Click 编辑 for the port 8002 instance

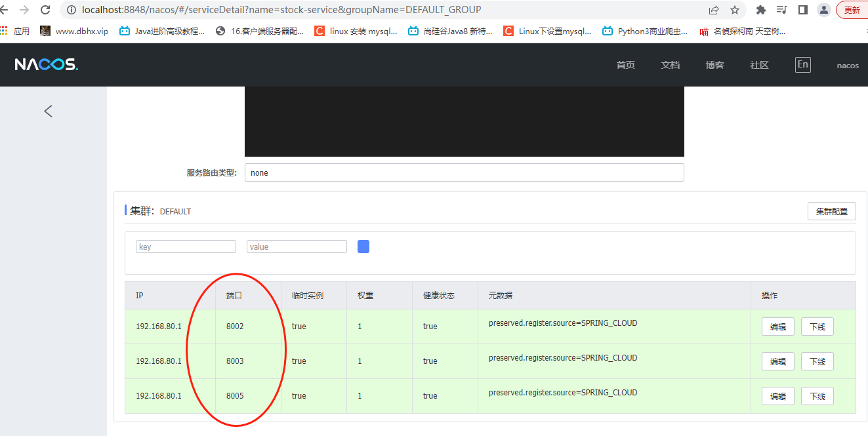coord(777,326)
